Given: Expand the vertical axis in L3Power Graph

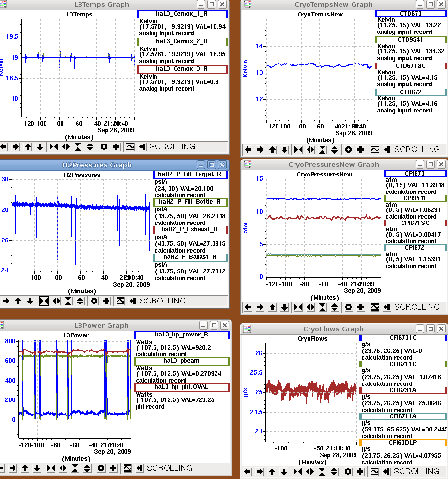Looking at the screenshot, I should coord(87,468).
